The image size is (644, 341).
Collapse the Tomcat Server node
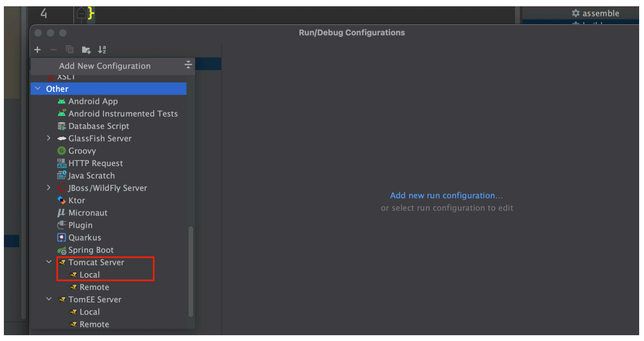49,262
